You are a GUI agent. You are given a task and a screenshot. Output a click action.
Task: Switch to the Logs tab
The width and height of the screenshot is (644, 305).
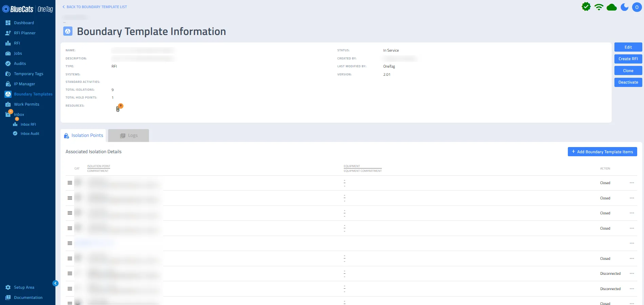(x=129, y=136)
